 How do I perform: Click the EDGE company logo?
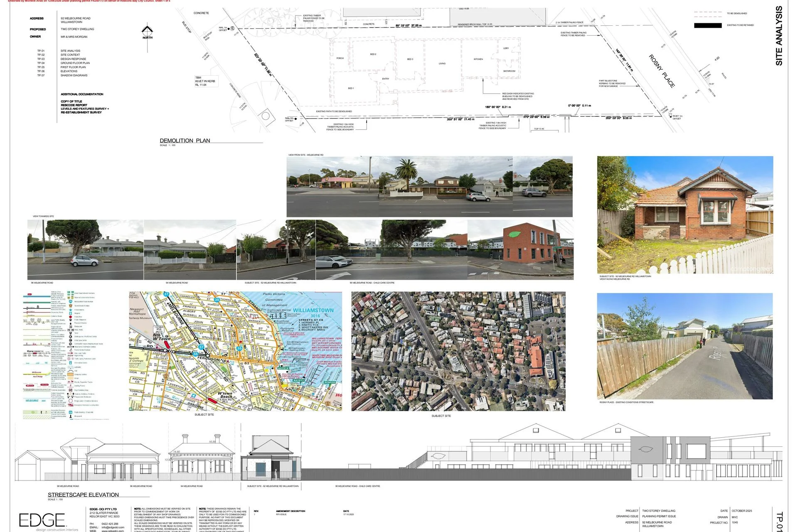tap(49, 522)
